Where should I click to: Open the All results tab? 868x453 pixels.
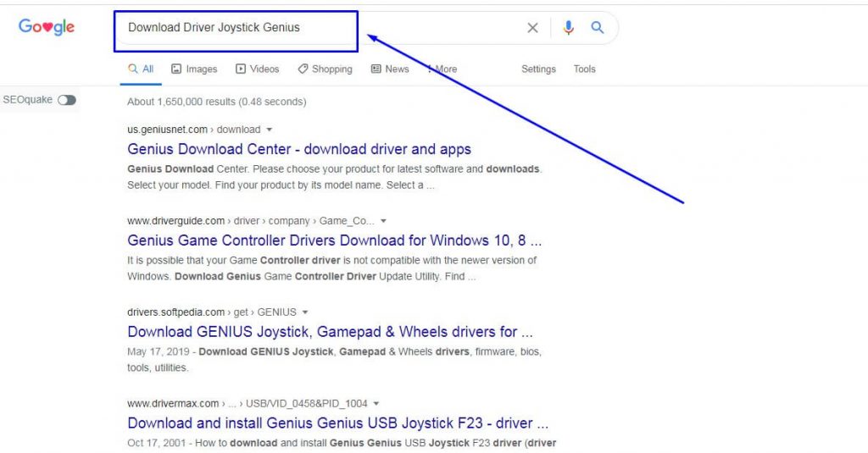click(x=141, y=69)
